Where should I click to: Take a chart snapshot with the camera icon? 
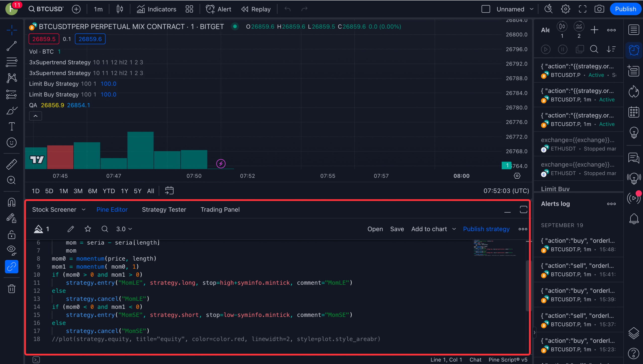pos(600,9)
